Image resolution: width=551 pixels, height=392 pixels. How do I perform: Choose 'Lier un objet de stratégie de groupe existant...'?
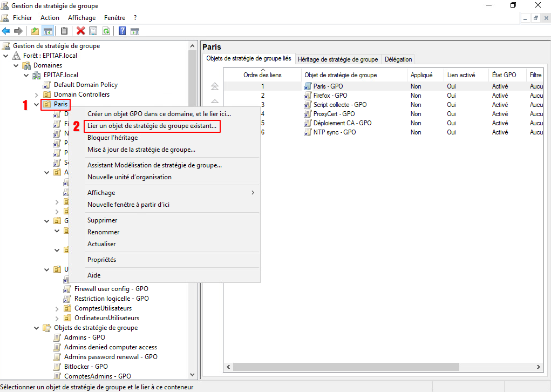(x=152, y=126)
